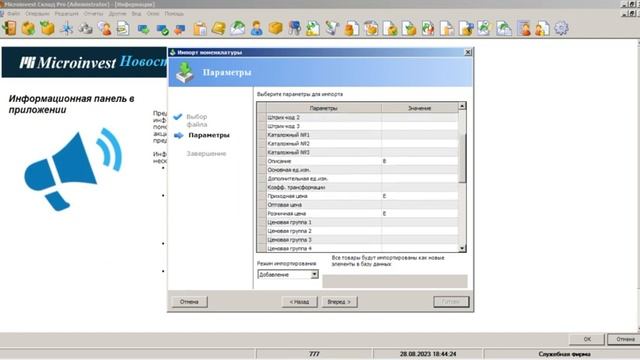Click the date and time in status bar
The height and width of the screenshot is (360, 640).
(x=428, y=354)
